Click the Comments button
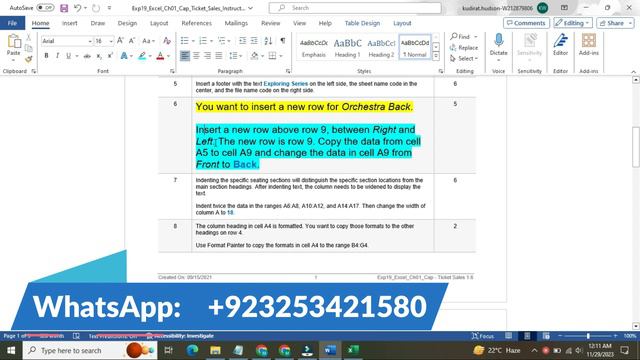640x360 pixels. tap(526, 23)
